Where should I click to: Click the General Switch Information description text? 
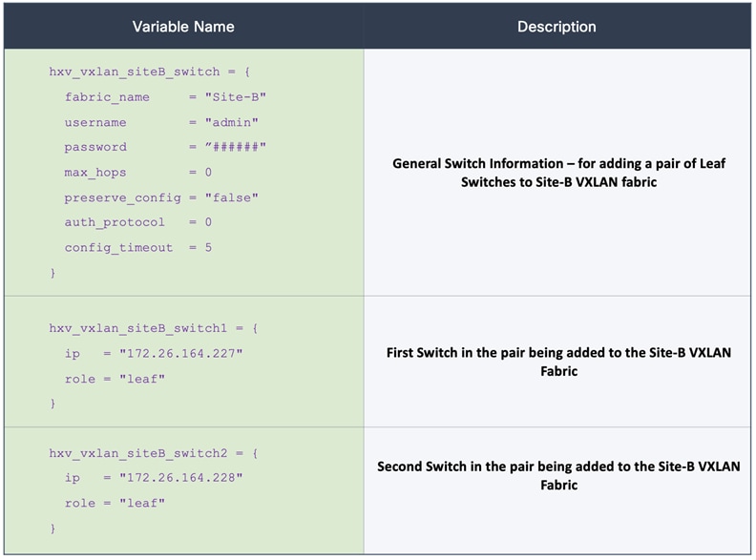tap(558, 172)
